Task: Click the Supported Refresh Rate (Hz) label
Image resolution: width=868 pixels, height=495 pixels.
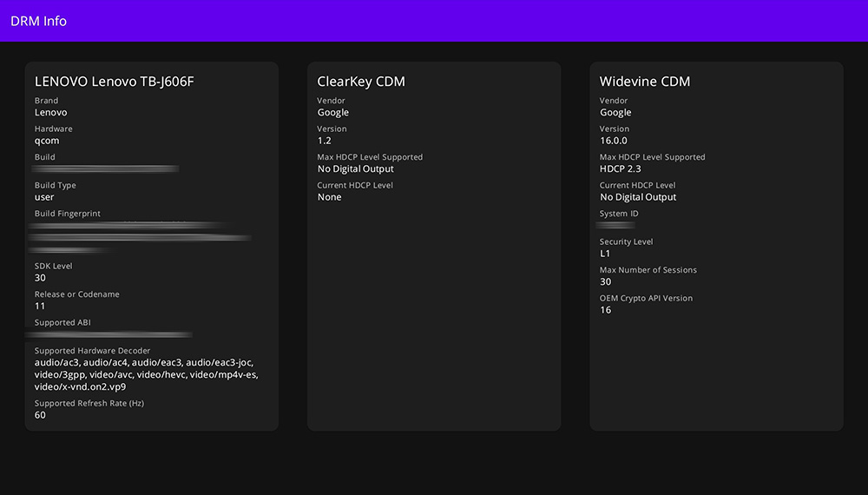Action: point(89,403)
